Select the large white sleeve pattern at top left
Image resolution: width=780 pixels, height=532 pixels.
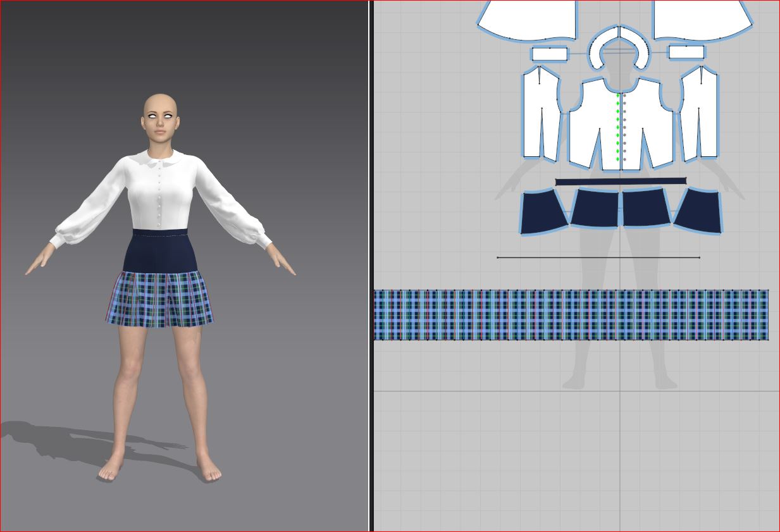point(528,22)
